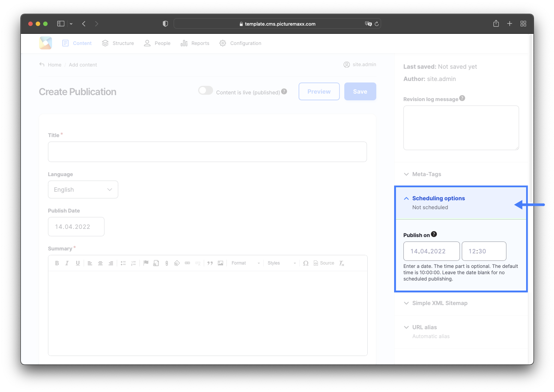
Task: Open the Configuration menu
Action: point(241,43)
